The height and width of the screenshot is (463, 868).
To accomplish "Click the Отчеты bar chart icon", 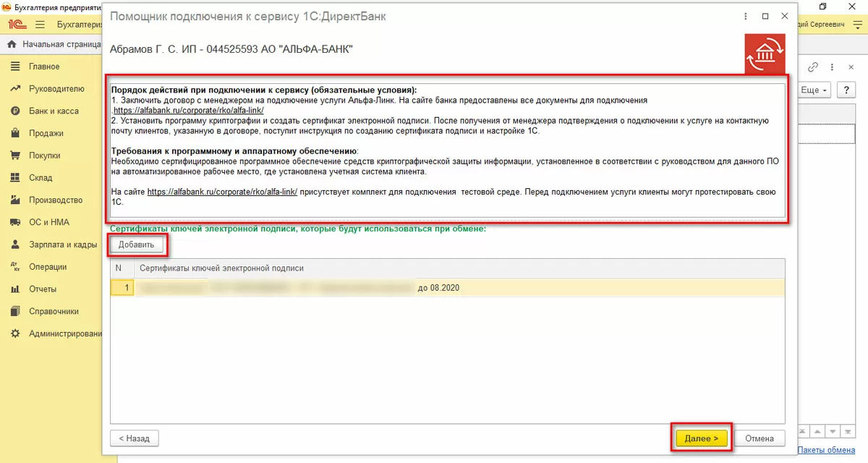I will point(14,289).
